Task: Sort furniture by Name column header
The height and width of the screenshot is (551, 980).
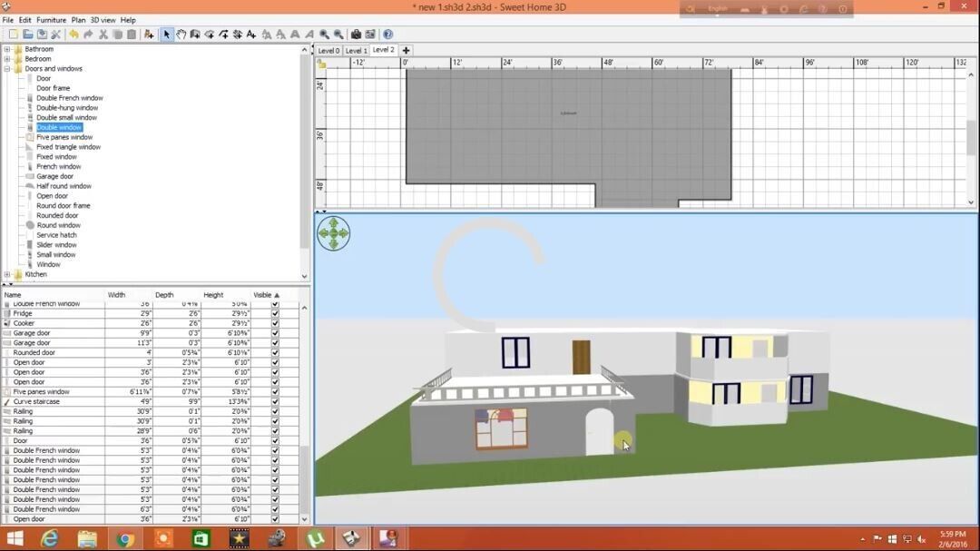Action: coord(54,295)
